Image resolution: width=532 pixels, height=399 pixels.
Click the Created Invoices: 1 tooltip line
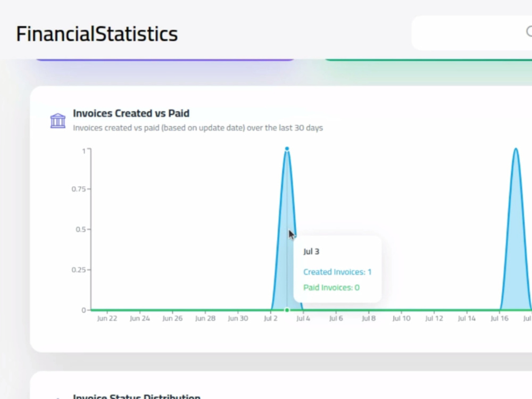click(338, 272)
